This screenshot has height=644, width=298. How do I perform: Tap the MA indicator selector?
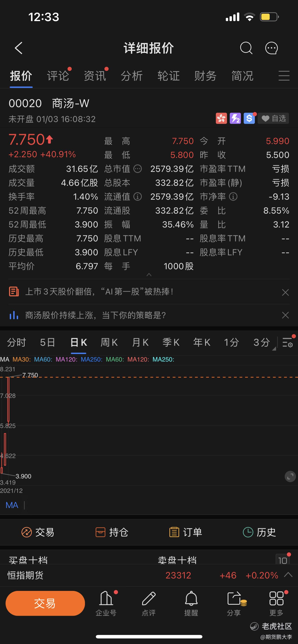[x=12, y=505]
